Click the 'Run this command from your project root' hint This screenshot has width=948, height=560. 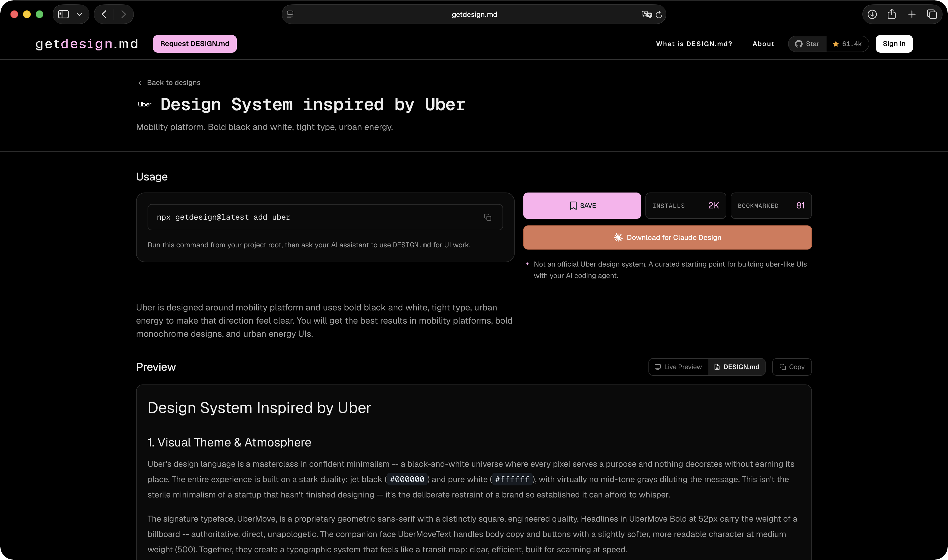(x=309, y=245)
